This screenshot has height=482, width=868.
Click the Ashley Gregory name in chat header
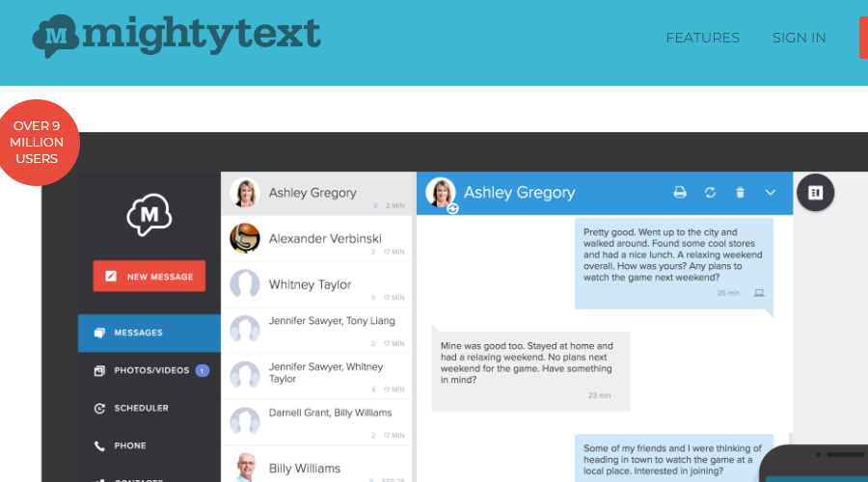[519, 193]
